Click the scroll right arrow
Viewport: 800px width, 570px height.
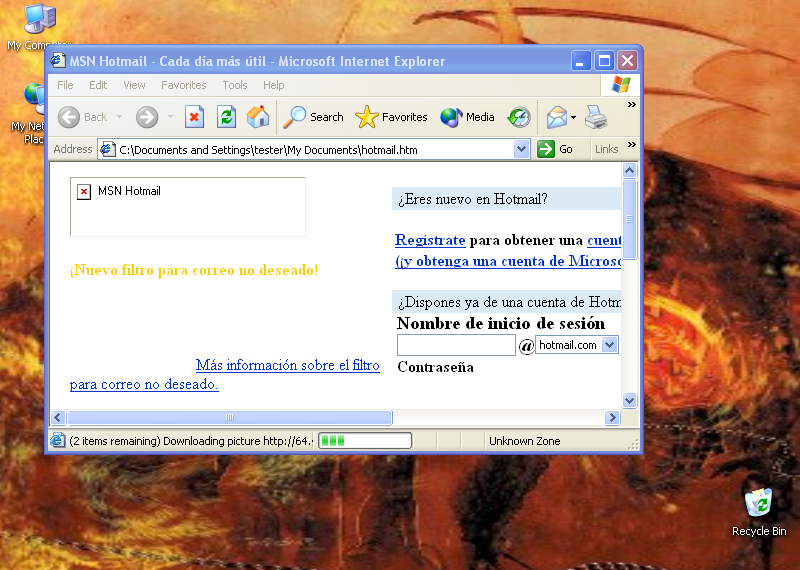(x=612, y=417)
